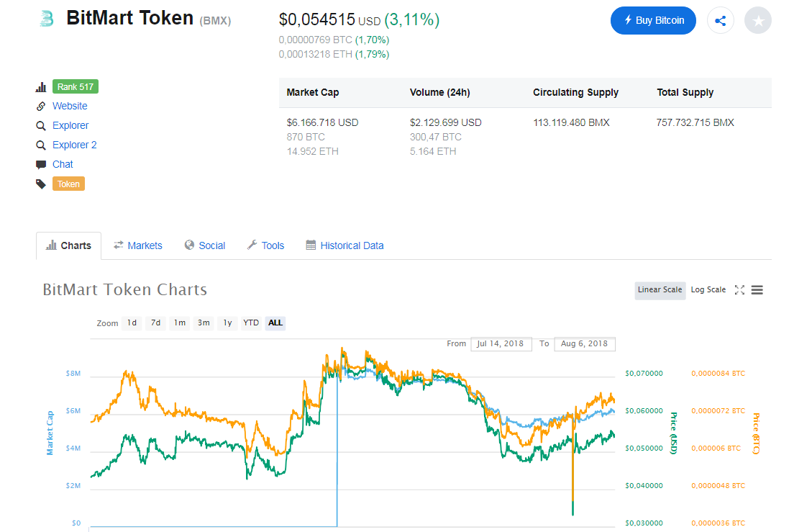
Task: Click the From date input field
Action: [501, 343]
